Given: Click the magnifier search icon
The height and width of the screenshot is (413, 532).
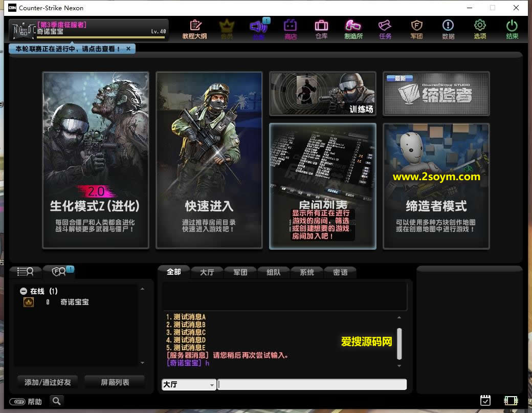Looking at the screenshot, I should [x=57, y=401].
